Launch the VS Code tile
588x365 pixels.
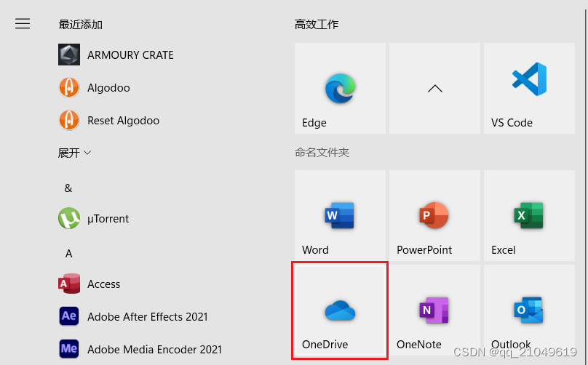[530, 89]
